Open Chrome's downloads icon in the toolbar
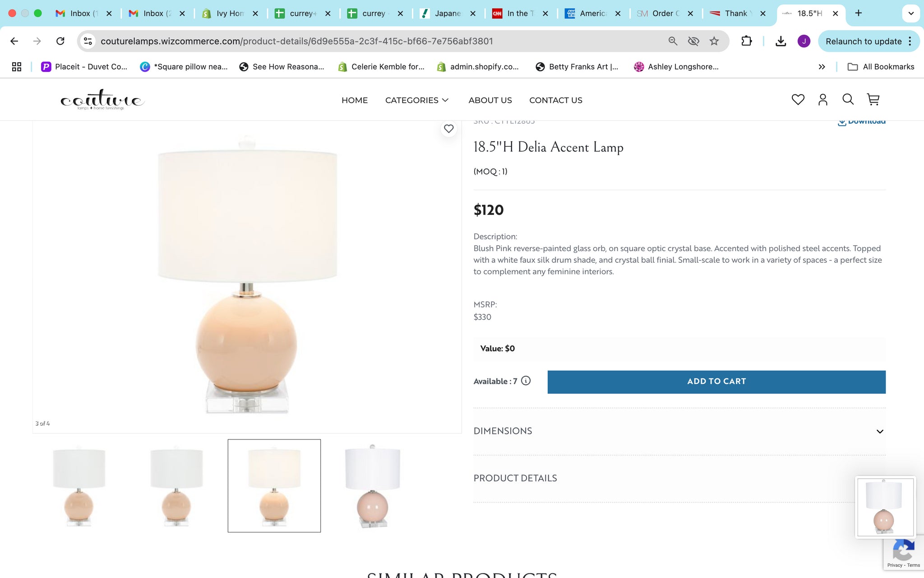The width and height of the screenshot is (924, 578). click(x=780, y=41)
